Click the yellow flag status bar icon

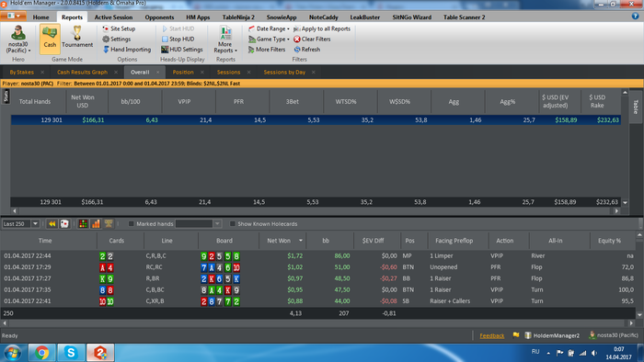click(x=516, y=335)
